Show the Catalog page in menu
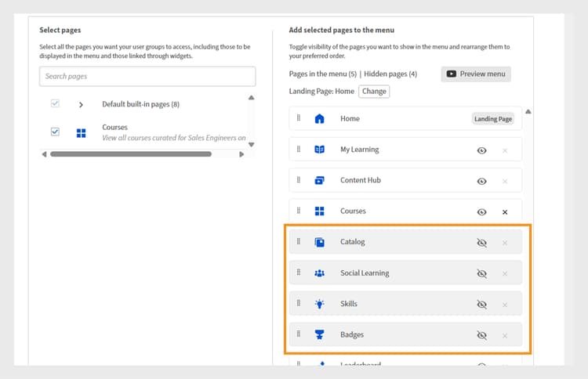The image size is (588, 379). click(x=482, y=243)
